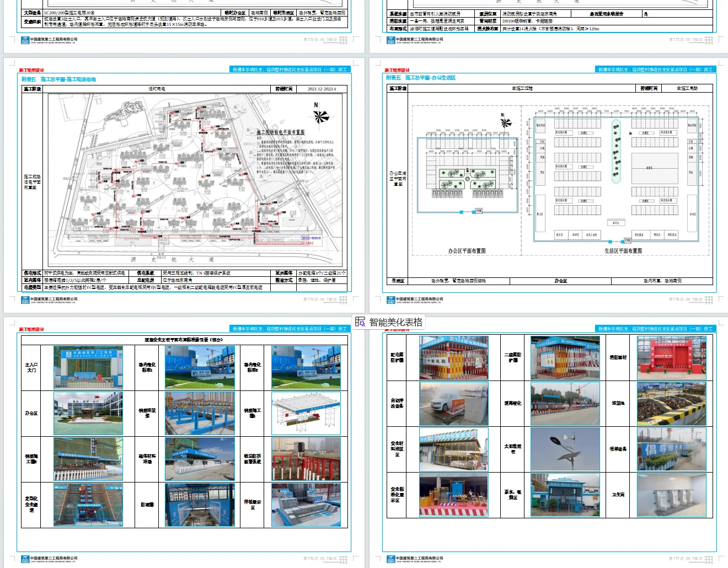Click the red 施工组织设计 header on page 774
This screenshot has height=568, width=728.
(31, 70)
